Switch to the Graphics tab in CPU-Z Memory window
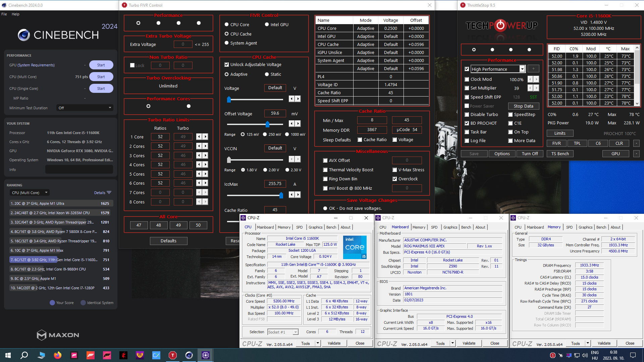 585,227
